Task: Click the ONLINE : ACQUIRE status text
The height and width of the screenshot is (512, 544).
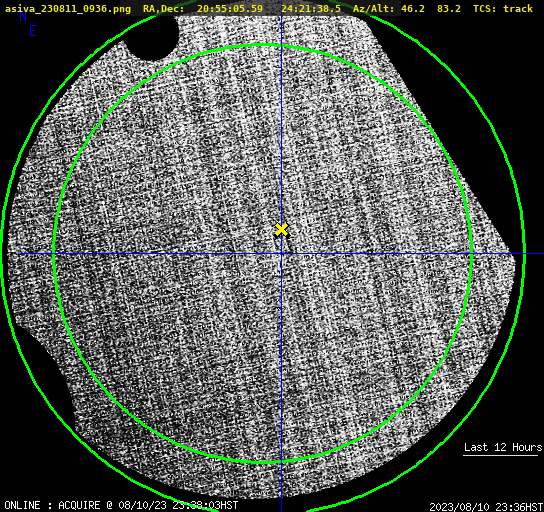Action: click(52, 505)
